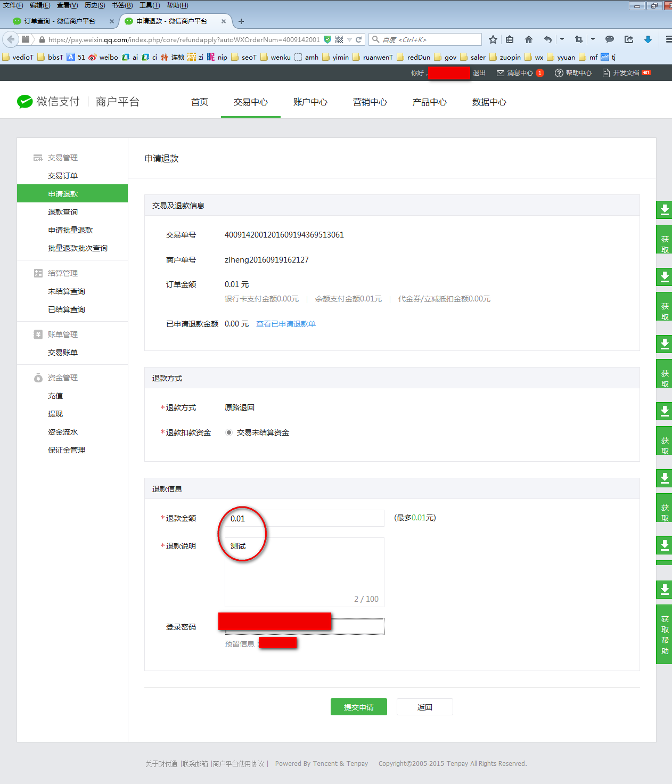This screenshot has height=784, width=672.
Task: Open 开发文档 document link
Action: pyautogui.click(x=626, y=73)
